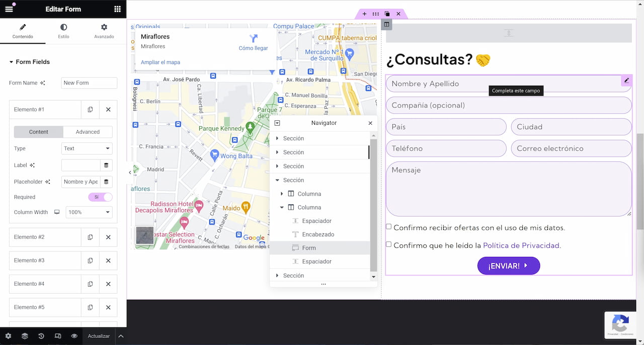Click AI icon beside Form Name
Viewport: 644px width, 345px height.
coord(42,83)
